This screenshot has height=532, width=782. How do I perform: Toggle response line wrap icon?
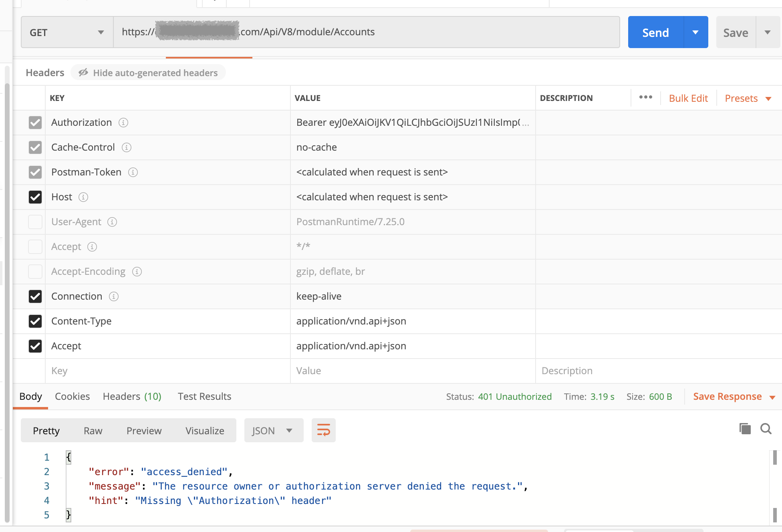coord(324,430)
